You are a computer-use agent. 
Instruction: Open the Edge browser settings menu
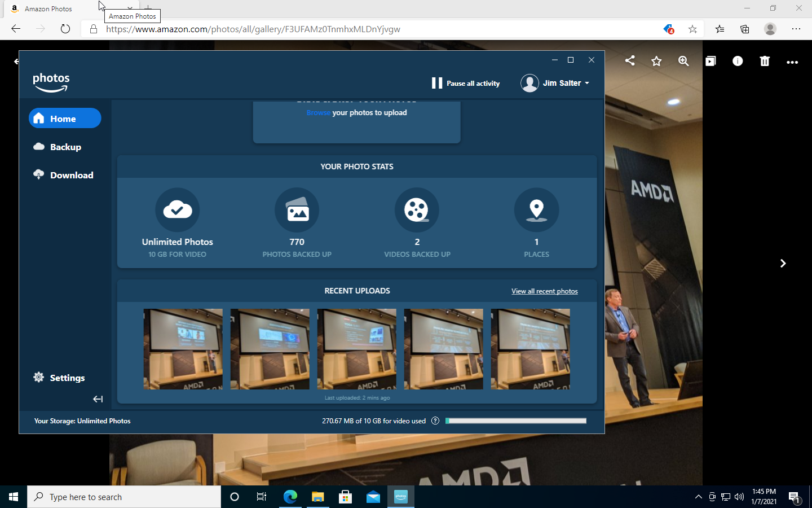(x=796, y=29)
